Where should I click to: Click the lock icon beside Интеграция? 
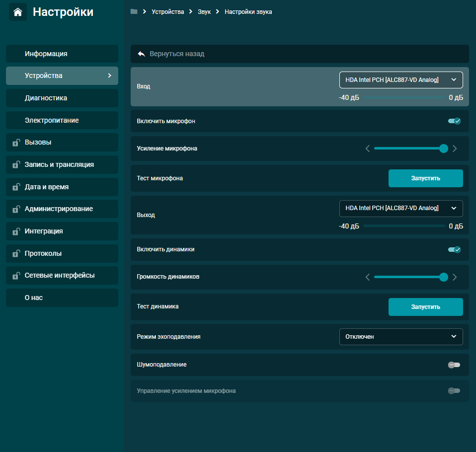point(16,231)
